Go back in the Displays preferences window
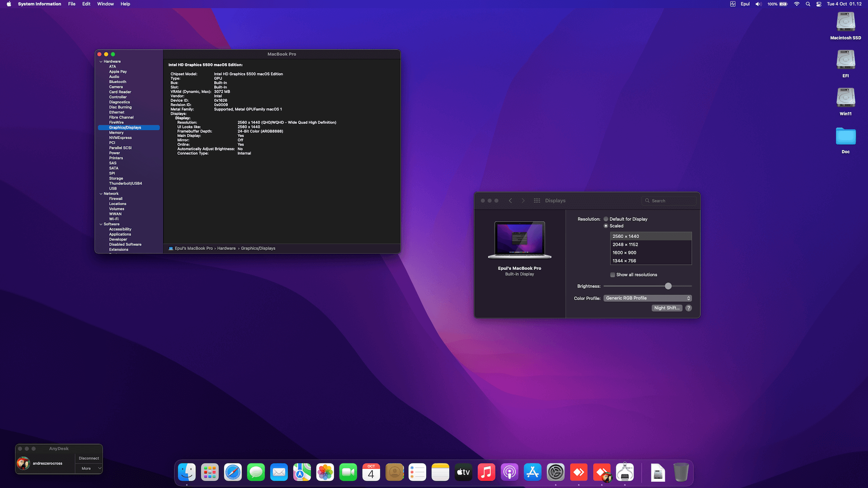This screenshot has width=868, height=488. click(x=510, y=201)
